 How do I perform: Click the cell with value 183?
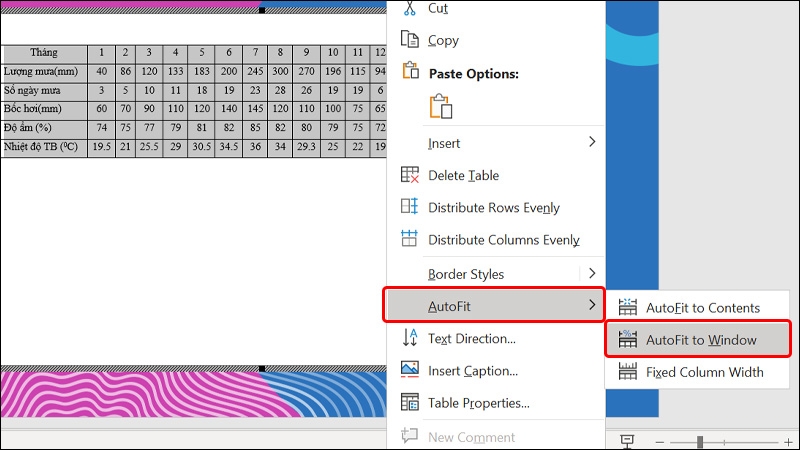pos(202,71)
